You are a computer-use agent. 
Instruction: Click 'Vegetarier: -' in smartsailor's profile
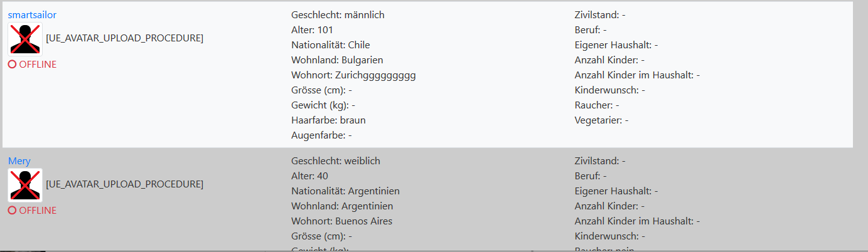601,120
